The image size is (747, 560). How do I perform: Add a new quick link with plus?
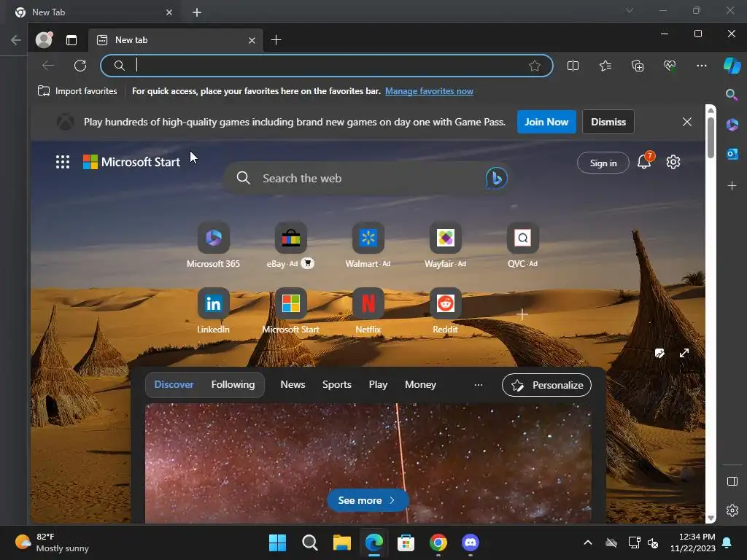[522, 314]
